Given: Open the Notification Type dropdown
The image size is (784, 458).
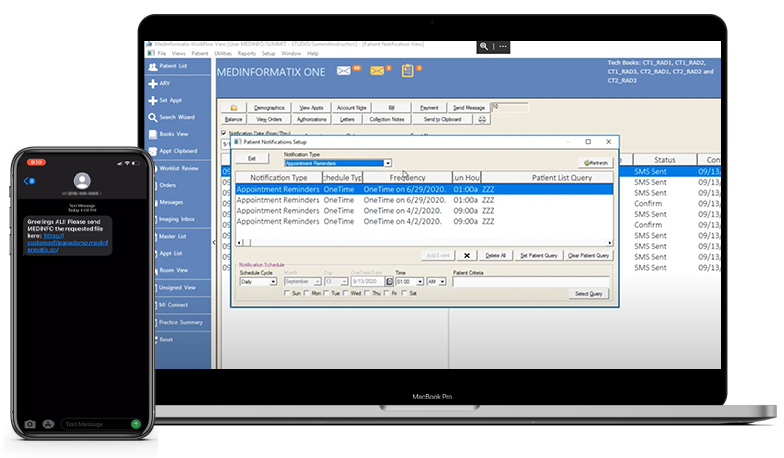Looking at the screenshot, I should pyautogui.click(x=388, y=163).
